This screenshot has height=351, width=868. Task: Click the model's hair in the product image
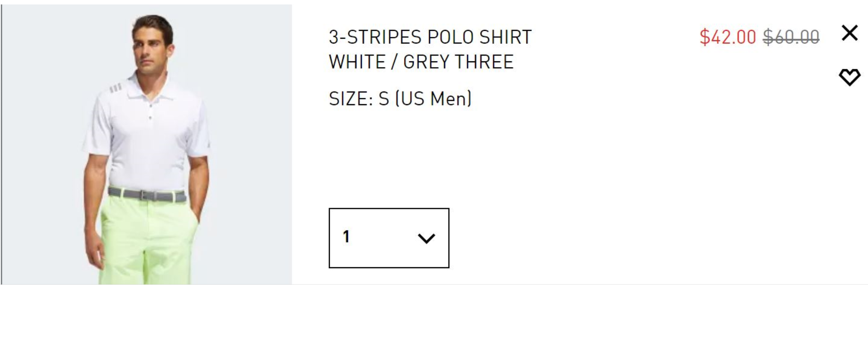coord(153,25)
